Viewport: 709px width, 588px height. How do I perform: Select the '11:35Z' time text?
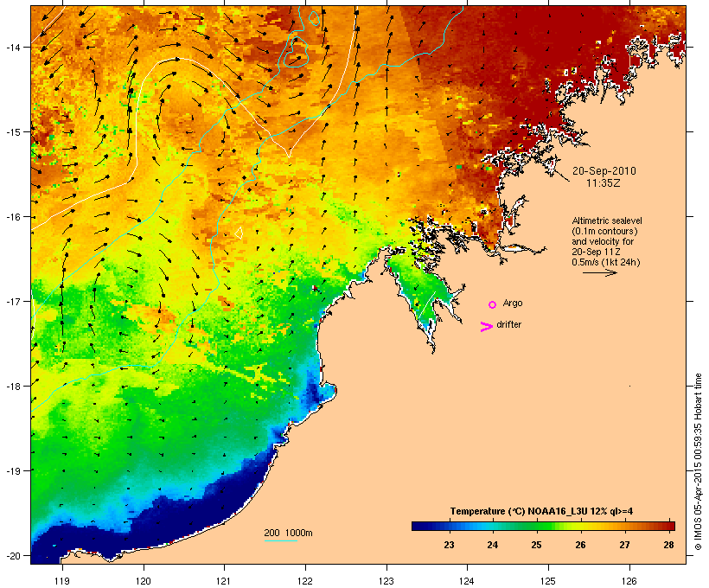(604, 183)
